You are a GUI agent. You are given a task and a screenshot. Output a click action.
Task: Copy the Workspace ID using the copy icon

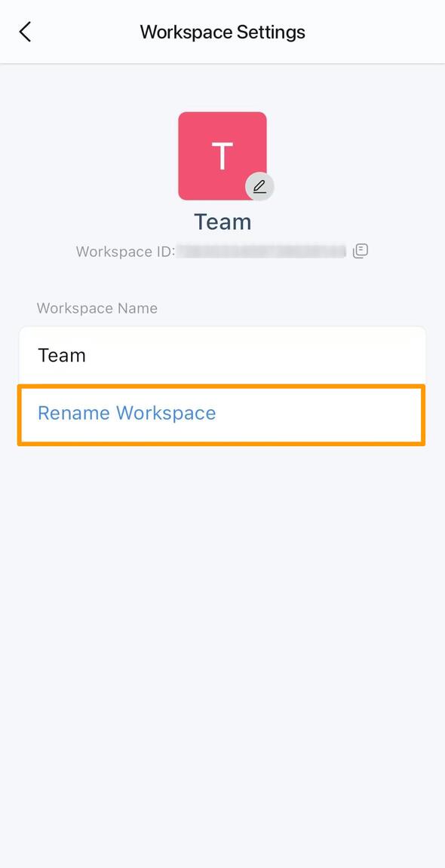361,251
